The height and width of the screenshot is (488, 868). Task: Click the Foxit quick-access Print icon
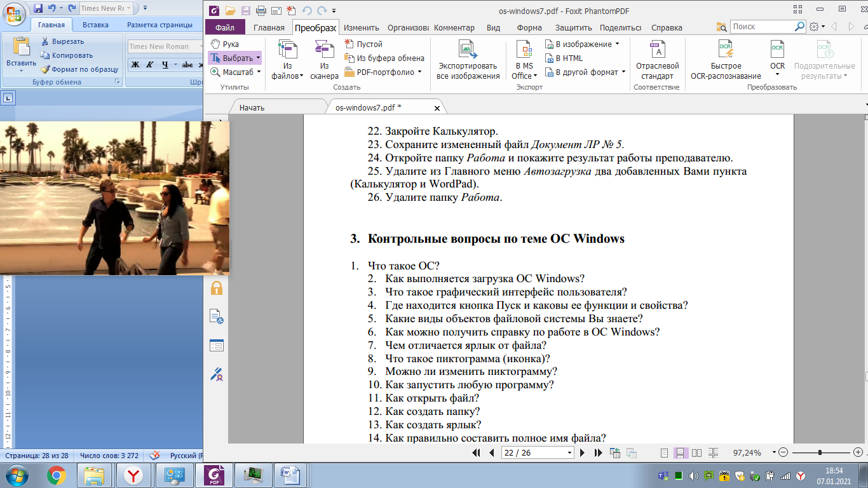tap(261, 10)
